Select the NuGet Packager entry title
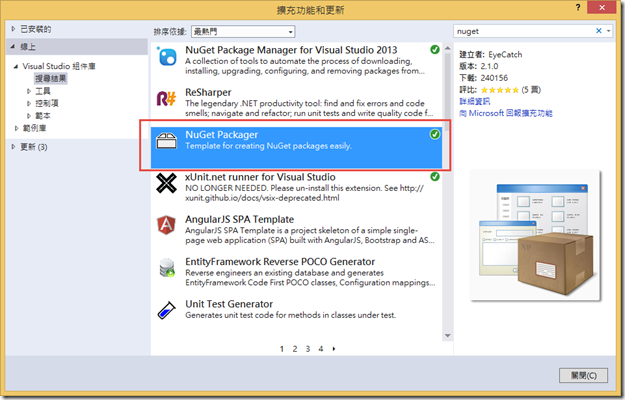Image resolution: width=625 pixels, height=400 pixels. pyautogui.click(x=222, y=135)
